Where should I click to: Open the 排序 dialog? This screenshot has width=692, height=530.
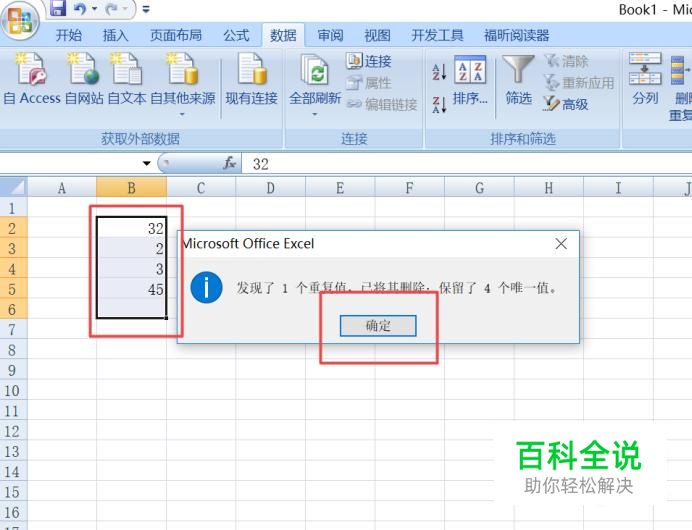click(x=470, y=80)
